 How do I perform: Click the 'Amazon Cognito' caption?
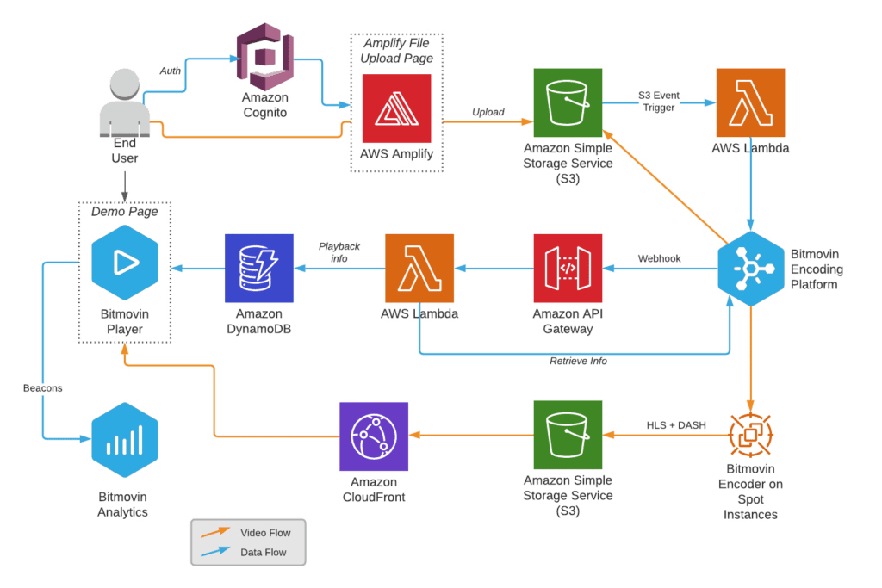click(265, 105)
